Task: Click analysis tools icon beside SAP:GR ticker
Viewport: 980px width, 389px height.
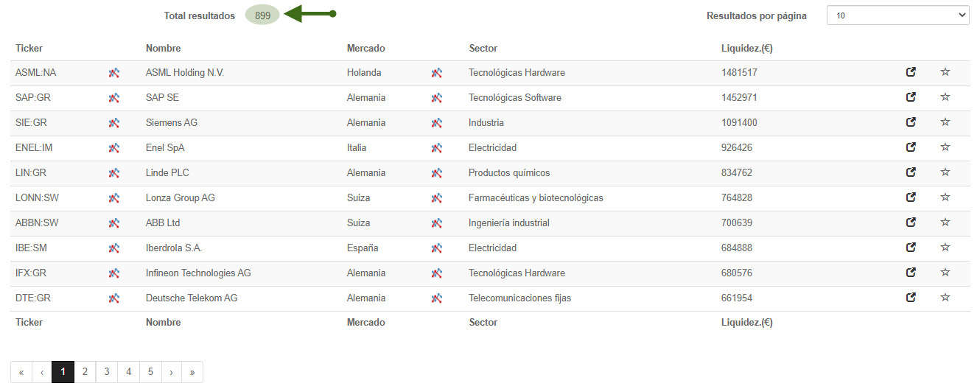Action: pos(114,97)
